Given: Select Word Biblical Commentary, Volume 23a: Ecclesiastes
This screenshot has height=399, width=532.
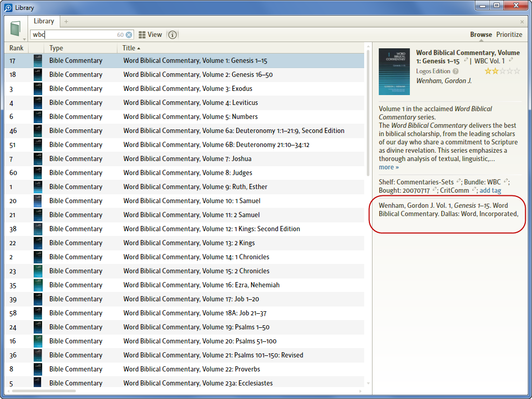Looking at the screenshot, I should tap(184, 382).
